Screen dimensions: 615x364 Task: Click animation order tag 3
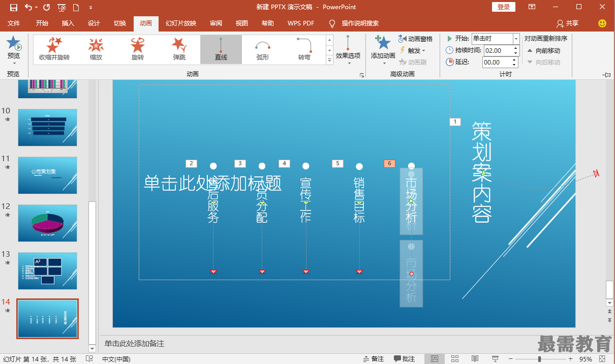pyautogui.click(x=240, y=164)
